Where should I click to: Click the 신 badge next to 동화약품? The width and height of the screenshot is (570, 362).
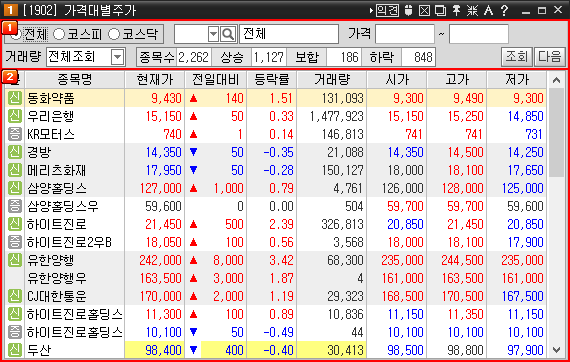[x=15, y=98]
